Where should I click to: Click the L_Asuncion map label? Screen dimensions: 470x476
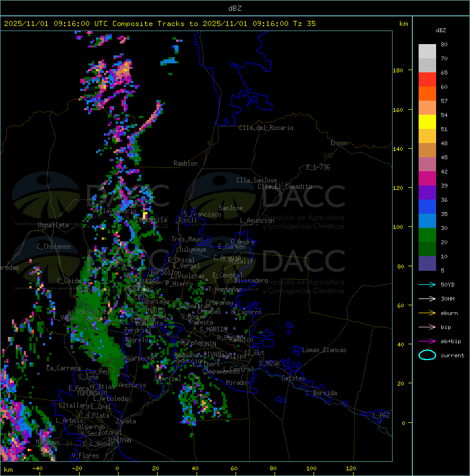(x=257, y=220)
